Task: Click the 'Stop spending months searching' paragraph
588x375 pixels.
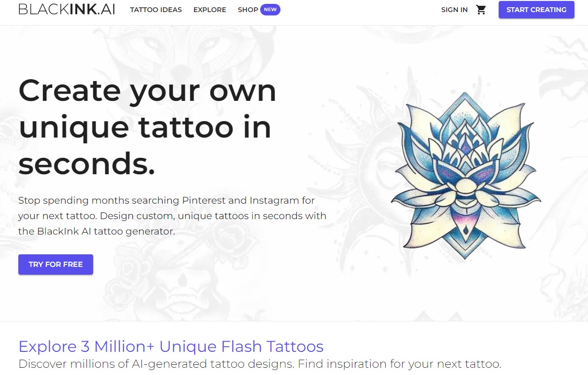Action: 172,216
